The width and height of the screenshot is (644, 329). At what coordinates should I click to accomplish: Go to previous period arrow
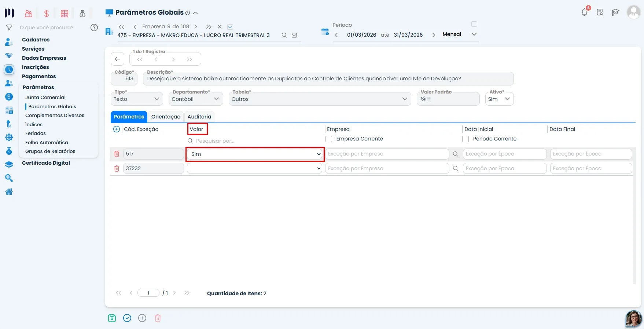336,35
